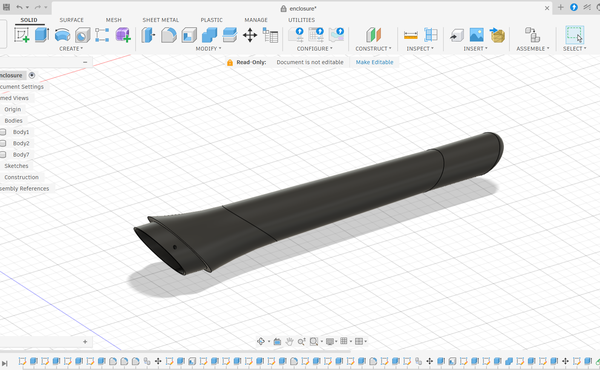Click the Redo arrow
The image size is (600, 370).
click(x=38, y=7)
